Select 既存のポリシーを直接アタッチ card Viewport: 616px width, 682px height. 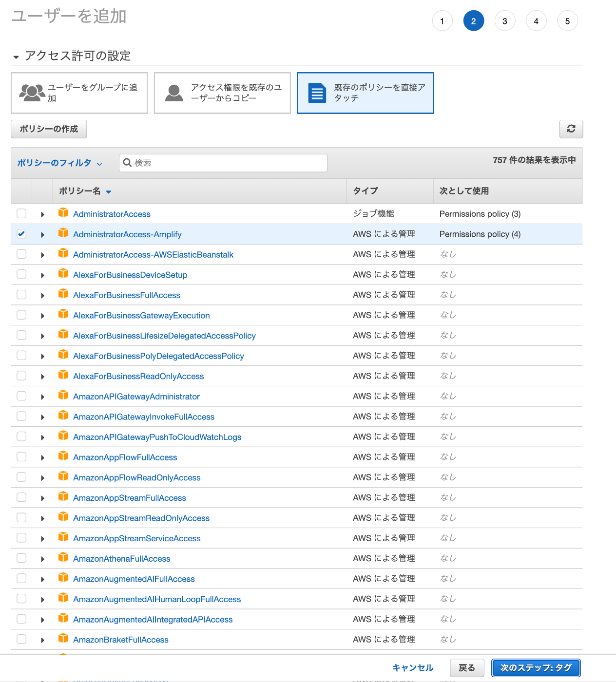click(x=366, y=93)
